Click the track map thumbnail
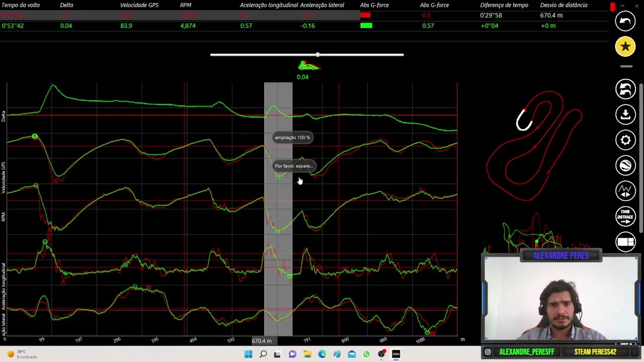The width and height of the screenshot is (644, 362). [x=534, y=146]
